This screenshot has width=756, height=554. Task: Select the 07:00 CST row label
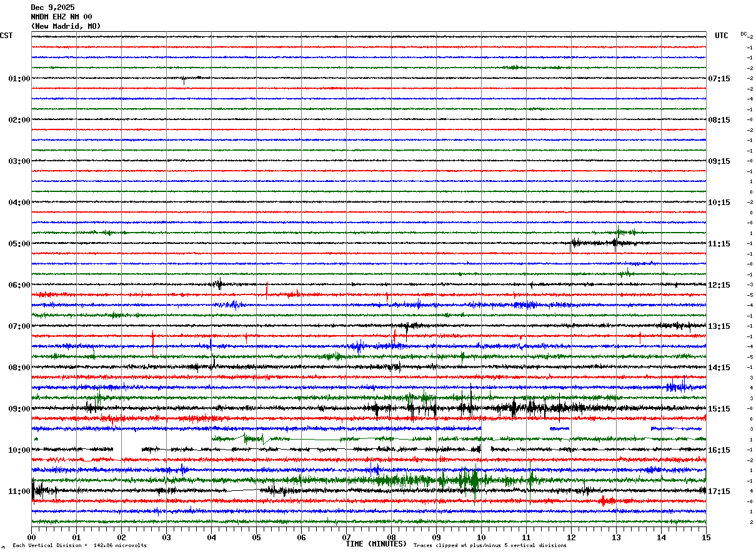click(19, 326)
